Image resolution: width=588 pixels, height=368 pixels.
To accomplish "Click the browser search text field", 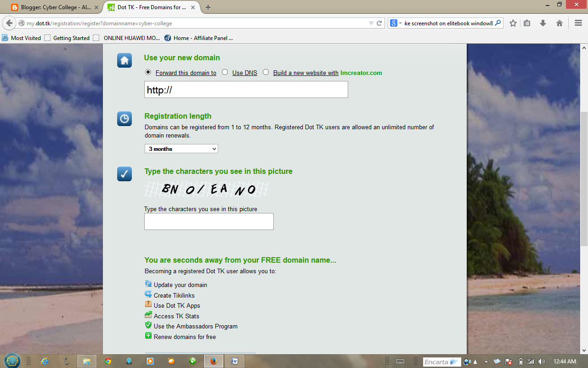I will click(x=448, y=23).
